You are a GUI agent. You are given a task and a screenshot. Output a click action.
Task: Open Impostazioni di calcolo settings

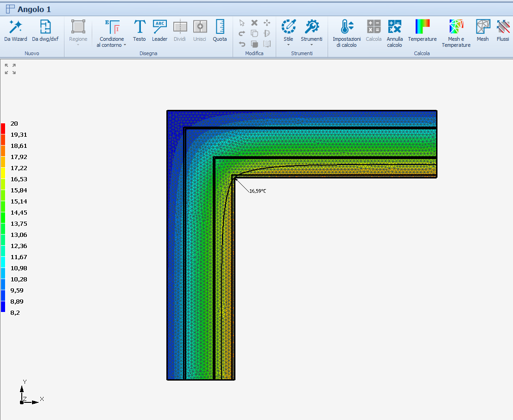tap(347, 33)
